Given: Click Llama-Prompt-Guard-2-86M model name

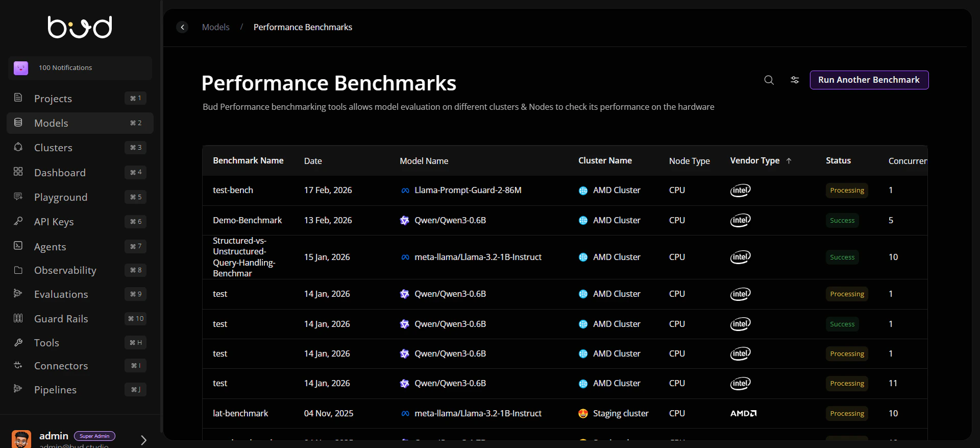Looking at the screenshot, I should (468, 190).
